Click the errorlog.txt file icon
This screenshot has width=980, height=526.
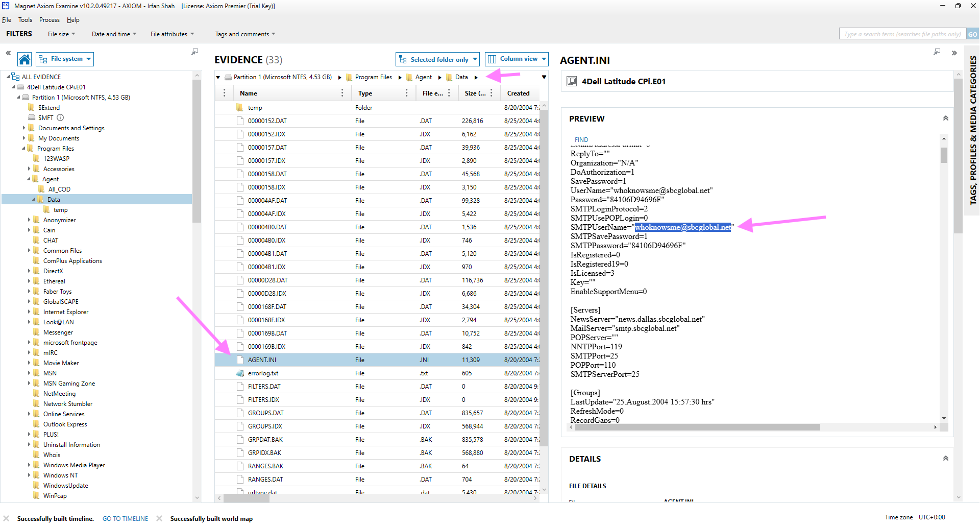240,373
